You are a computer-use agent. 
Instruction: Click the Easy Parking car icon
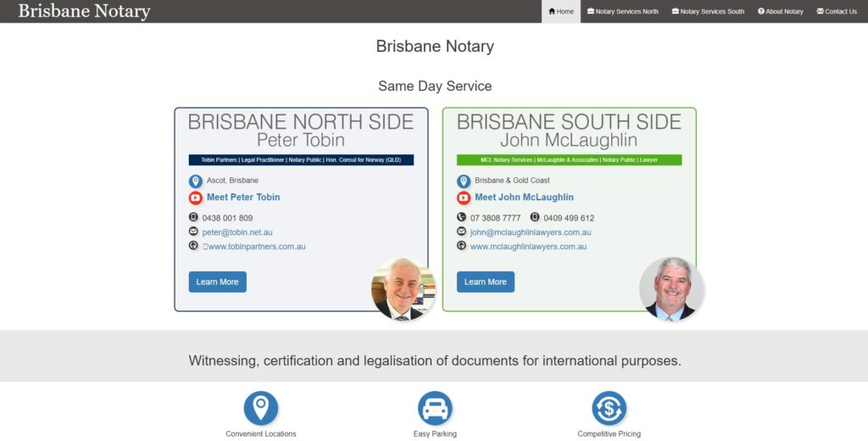[435, 408]
